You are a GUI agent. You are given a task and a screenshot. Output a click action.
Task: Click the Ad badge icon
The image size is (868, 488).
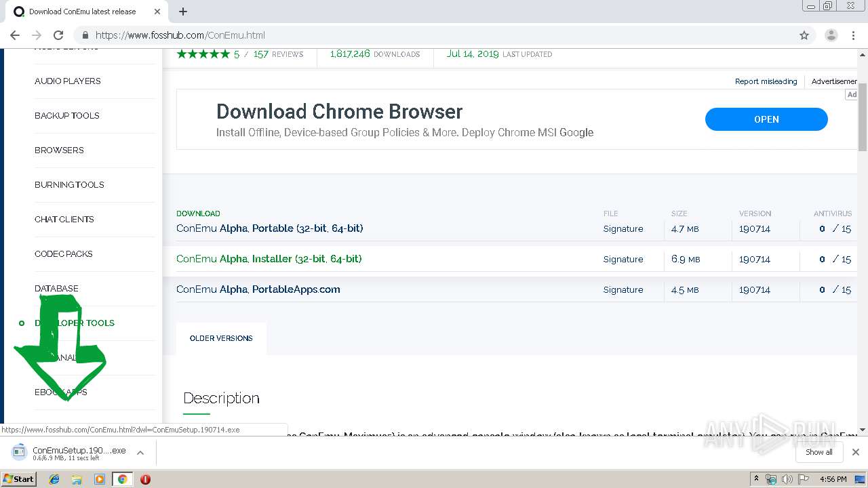tap(852, 95)
